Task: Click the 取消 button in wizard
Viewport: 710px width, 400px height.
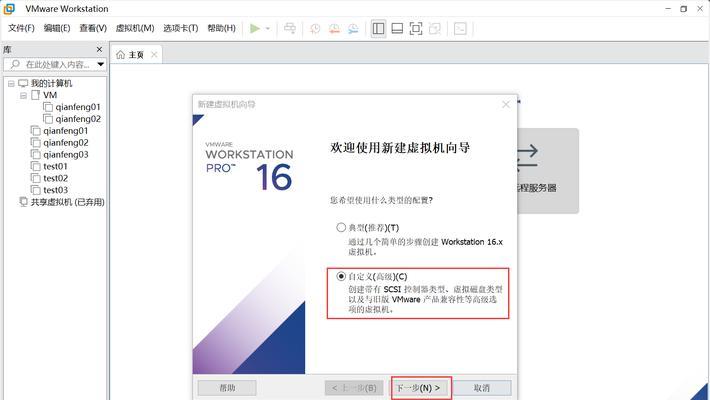Action: tap(482, 388)
